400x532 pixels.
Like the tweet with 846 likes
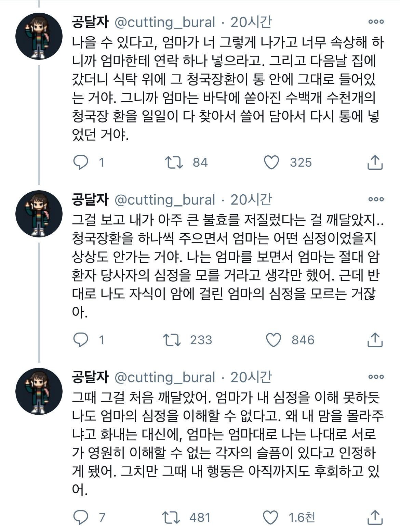[x=273, y=340]
